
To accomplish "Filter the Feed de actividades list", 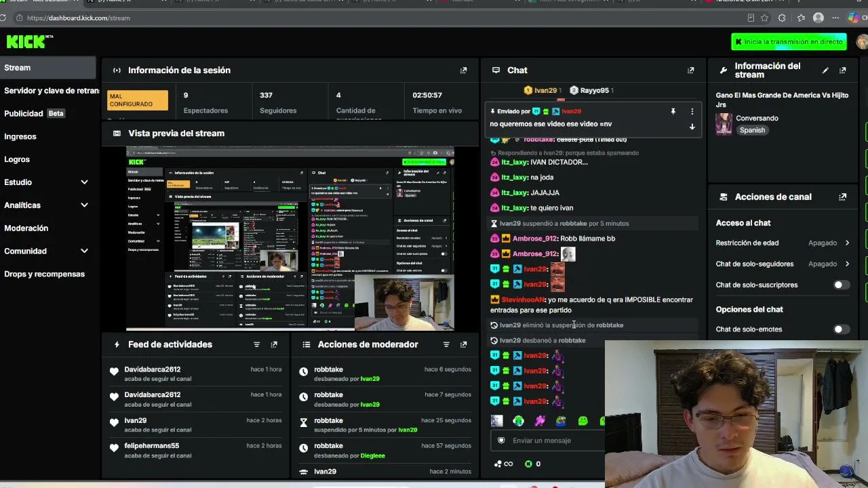I will (256, 345).
